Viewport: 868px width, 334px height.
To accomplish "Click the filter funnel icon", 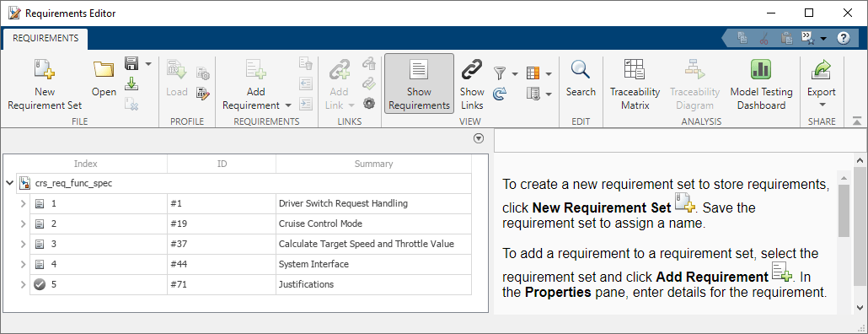I will pyautogui.click(x=500, y=73).
